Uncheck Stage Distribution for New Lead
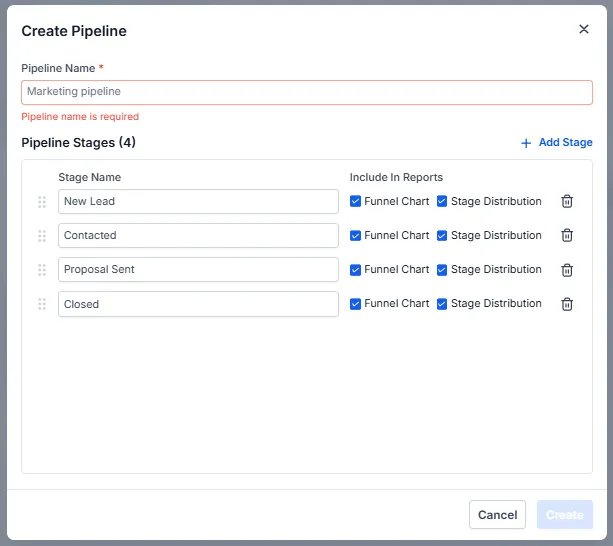Screen dimensions: 613x546 coord(442,201)
